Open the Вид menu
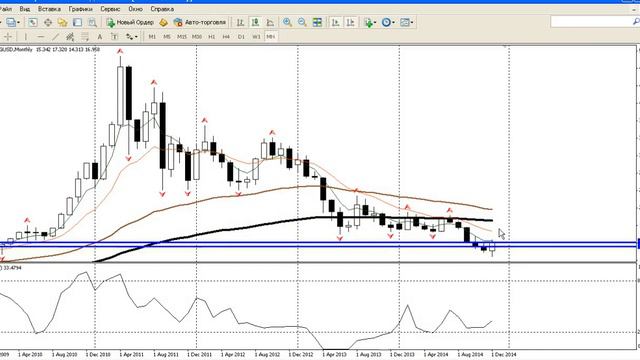This screenshot has height=360, width=640. 24,9
